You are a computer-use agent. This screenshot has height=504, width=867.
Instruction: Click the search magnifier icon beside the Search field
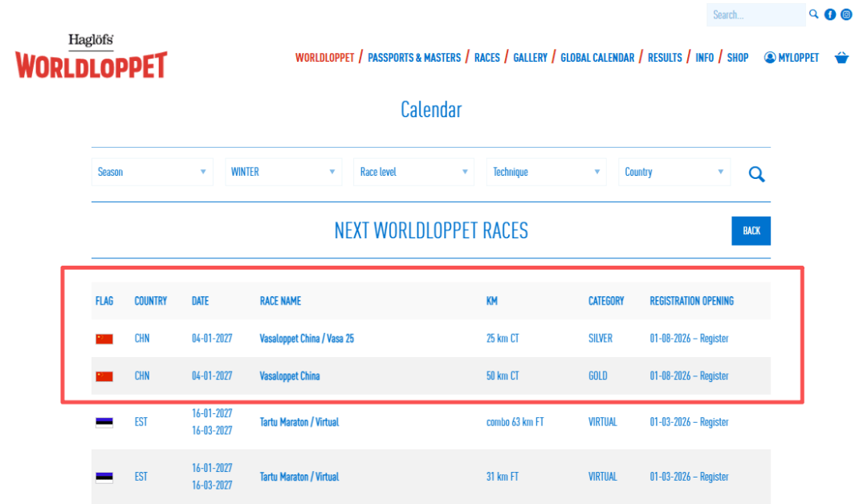pos(813,14)
